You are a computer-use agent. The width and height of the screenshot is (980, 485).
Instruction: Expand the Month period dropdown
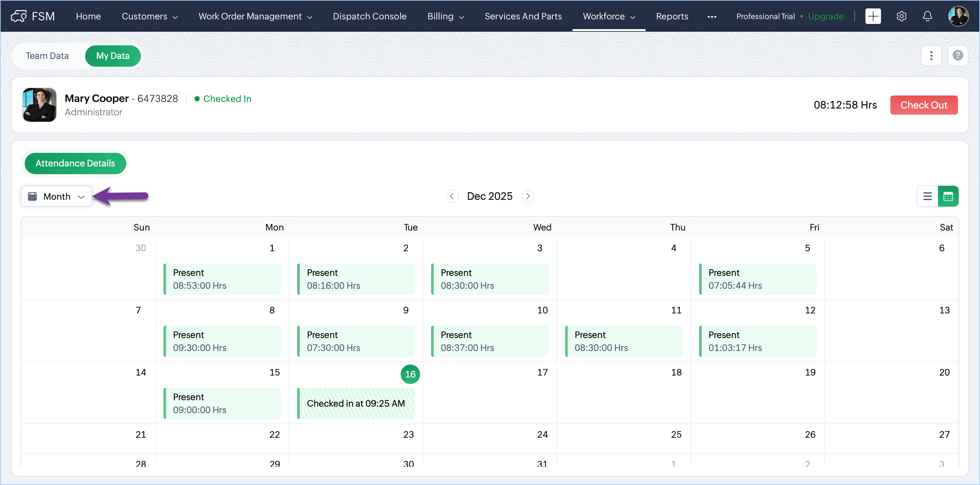[x=57, y=197]
